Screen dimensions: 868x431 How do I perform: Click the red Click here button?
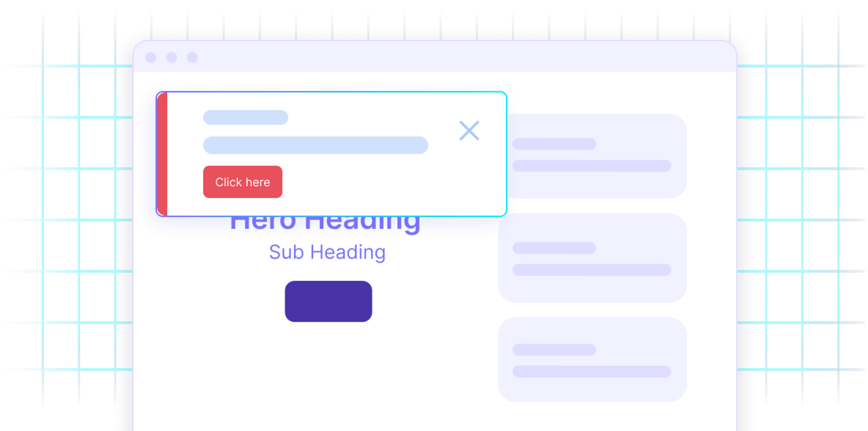pyautogui.click(x=243, y=182)
